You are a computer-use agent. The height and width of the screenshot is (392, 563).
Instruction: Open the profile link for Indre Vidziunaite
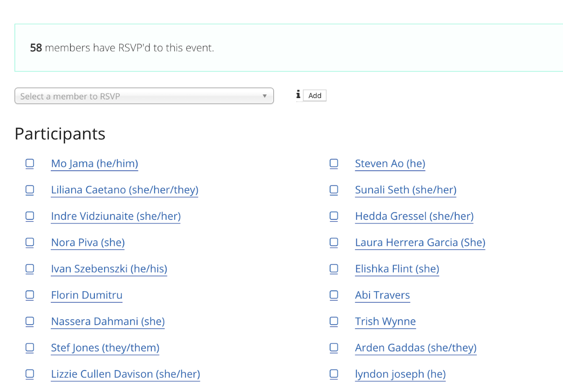tap(116, 216)
